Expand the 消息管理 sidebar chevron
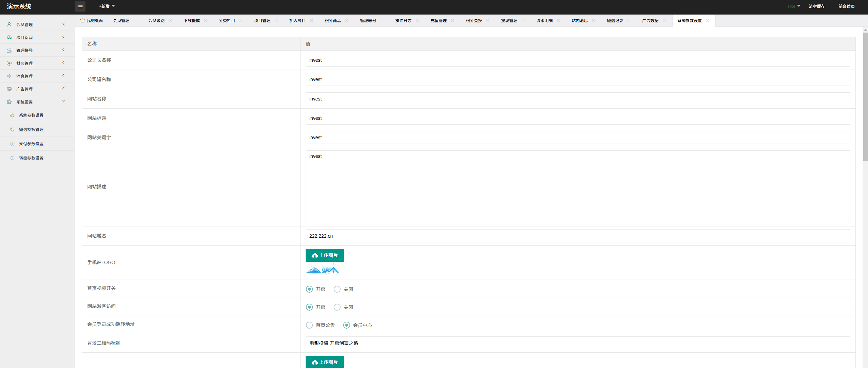The height and width of the screenshot is (368, 868). (x=63, y=76)
